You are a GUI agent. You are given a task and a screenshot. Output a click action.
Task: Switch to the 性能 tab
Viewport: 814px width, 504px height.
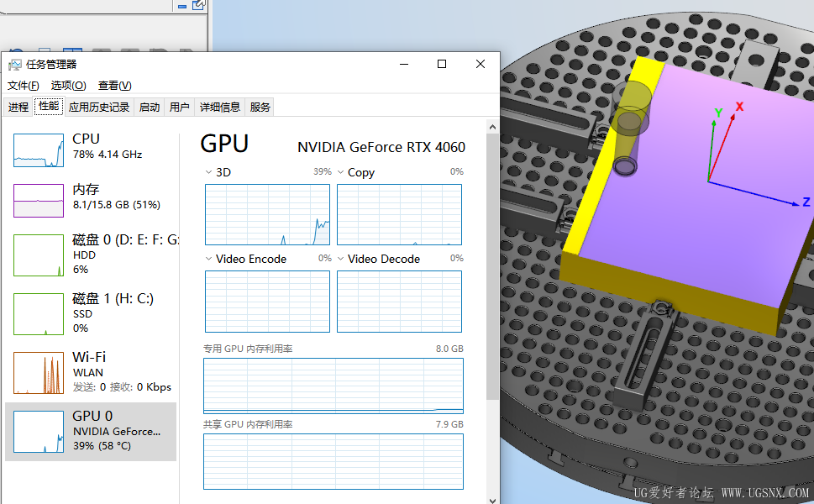[49, 106]
